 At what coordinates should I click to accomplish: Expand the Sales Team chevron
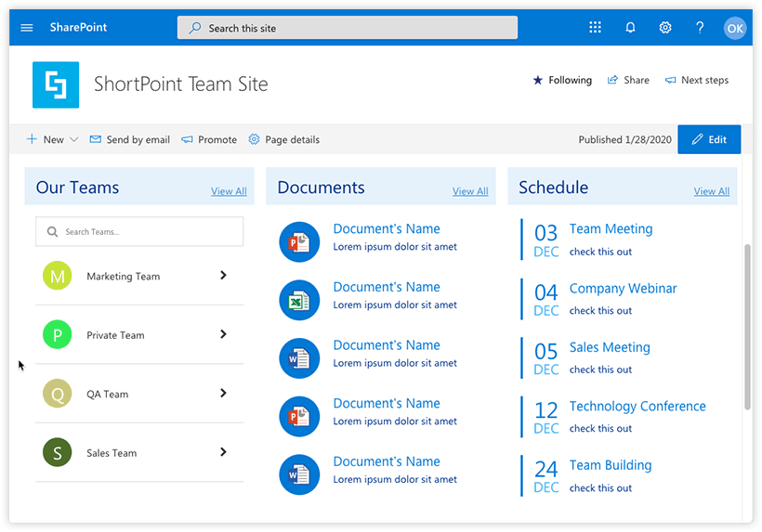coord(223,452)
